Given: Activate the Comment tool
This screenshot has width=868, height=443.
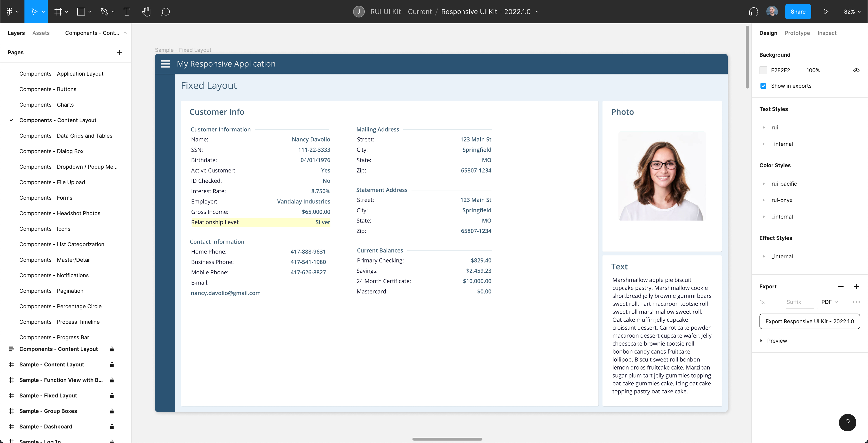Looking at the screenshot, I should [x=165, y=12].
